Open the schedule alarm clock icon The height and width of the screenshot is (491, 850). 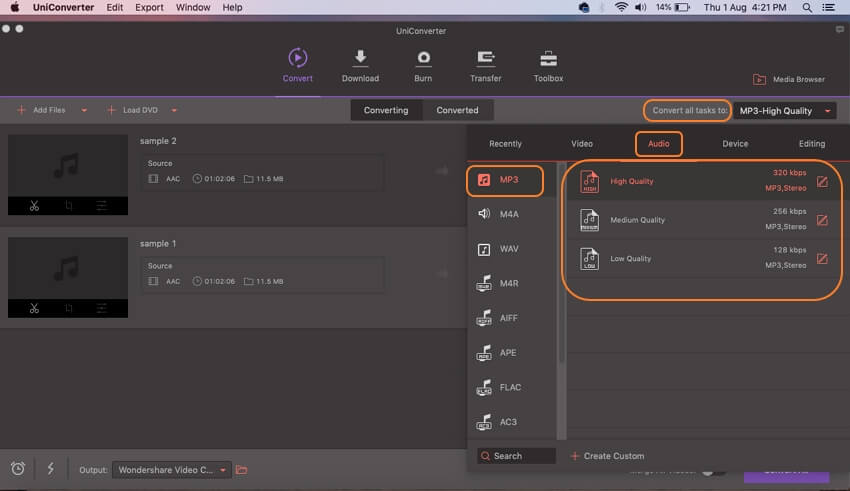pyautogui.click(x=18, y=468)
